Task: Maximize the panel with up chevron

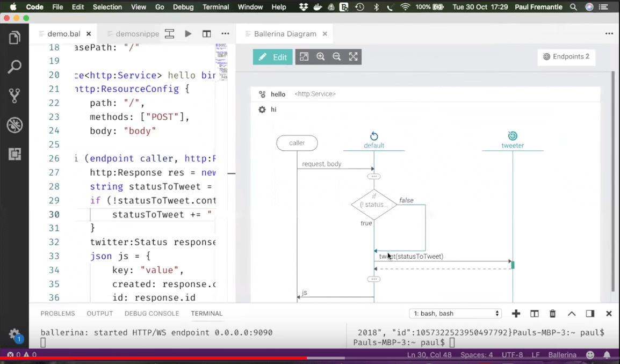Action: [572, 314]
